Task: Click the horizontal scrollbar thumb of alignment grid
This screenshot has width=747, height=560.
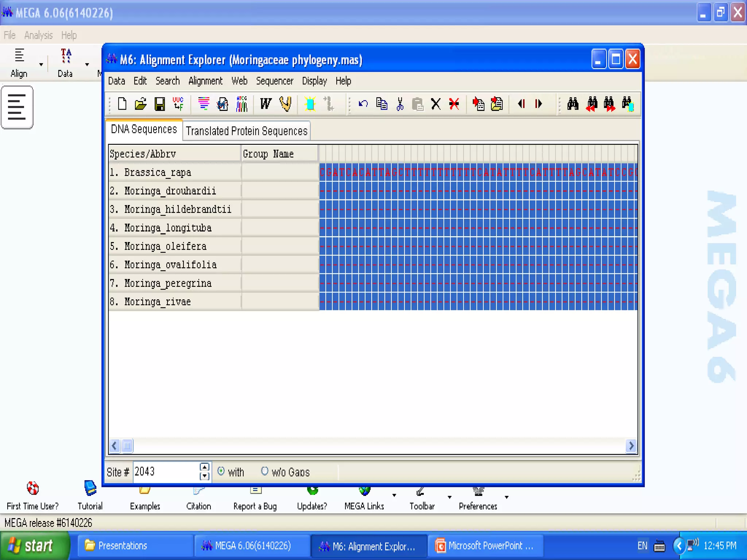Action: pos(127,446)
